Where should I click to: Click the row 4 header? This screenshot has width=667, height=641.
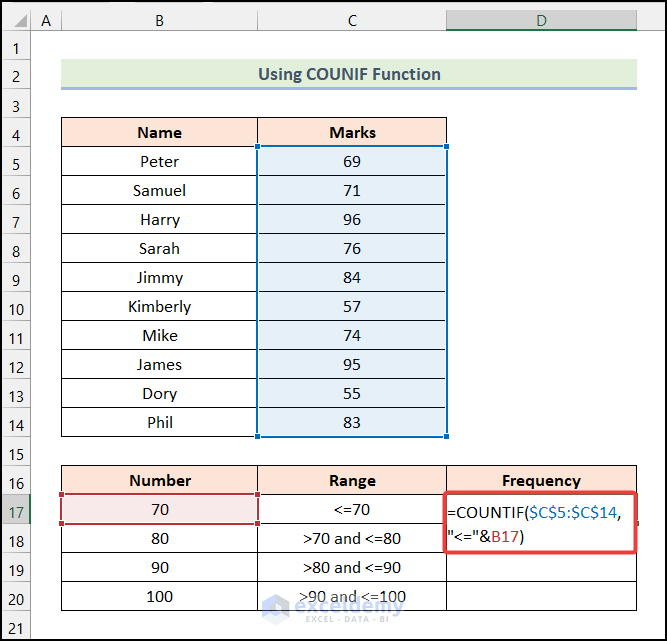(x=17, y=133)
